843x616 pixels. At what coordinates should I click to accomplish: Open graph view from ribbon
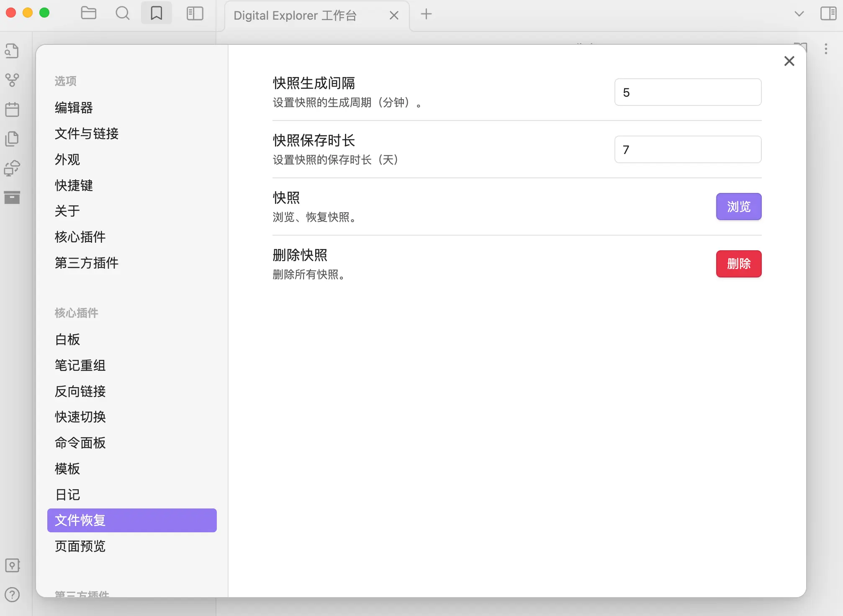(12, 80)
